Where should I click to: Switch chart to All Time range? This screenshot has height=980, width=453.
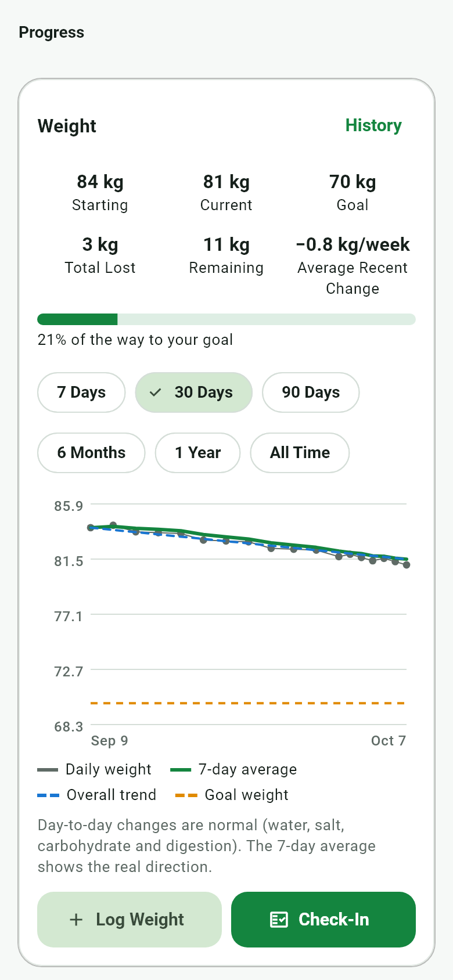(x=300, y=453)
